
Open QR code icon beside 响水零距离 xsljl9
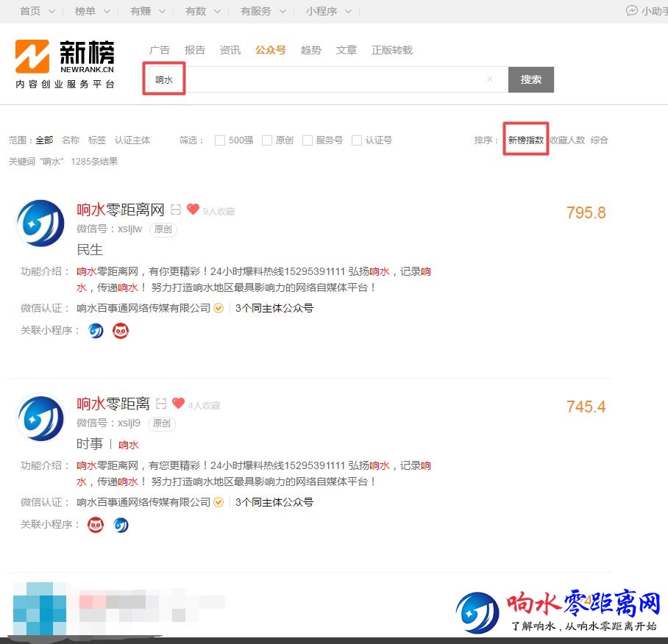click(x=161, y=404)
